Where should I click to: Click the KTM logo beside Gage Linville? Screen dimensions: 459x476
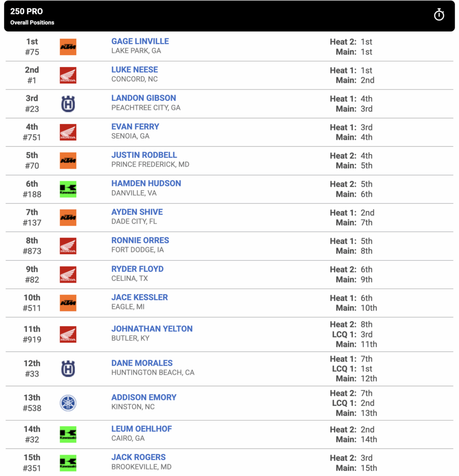point(68,47)
